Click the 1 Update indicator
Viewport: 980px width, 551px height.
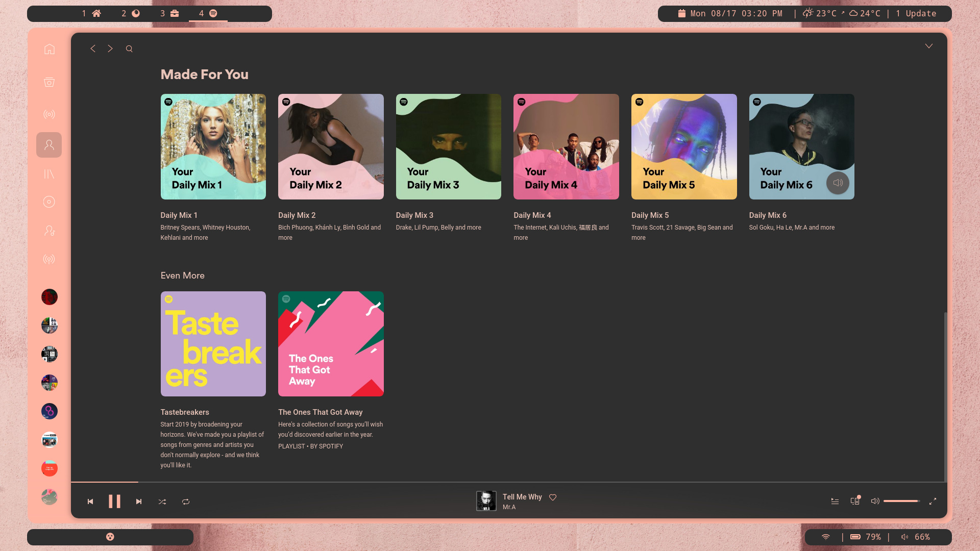pos(916,13)
